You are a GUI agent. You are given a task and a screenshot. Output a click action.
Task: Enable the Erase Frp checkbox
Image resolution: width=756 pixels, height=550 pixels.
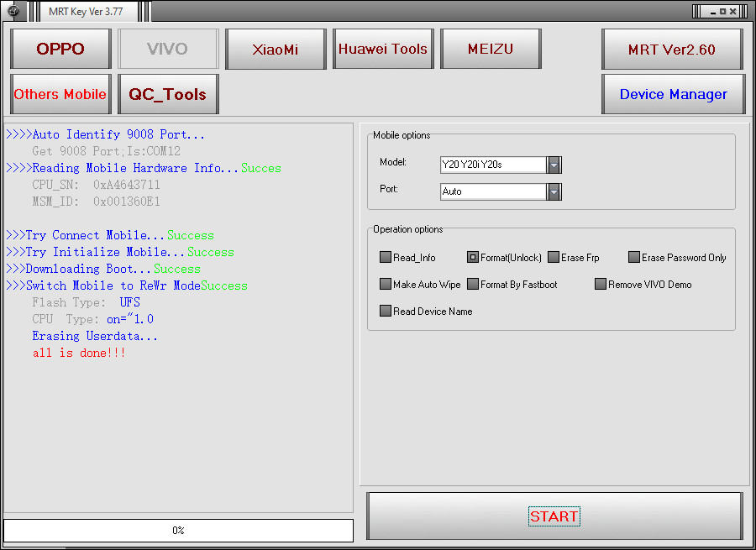554,257
